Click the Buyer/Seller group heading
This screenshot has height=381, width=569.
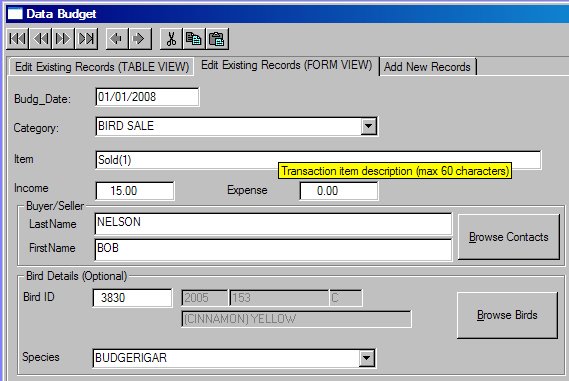point(55,206)
